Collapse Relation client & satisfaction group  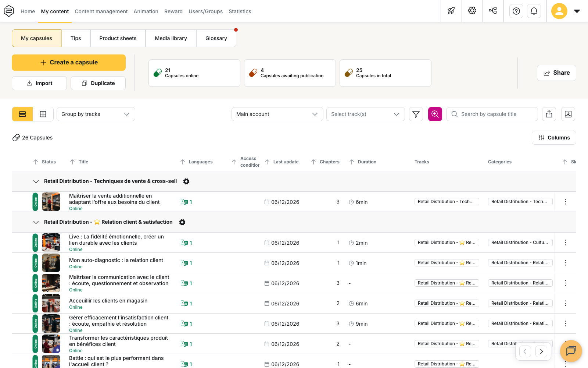click(x=36, y=222)
